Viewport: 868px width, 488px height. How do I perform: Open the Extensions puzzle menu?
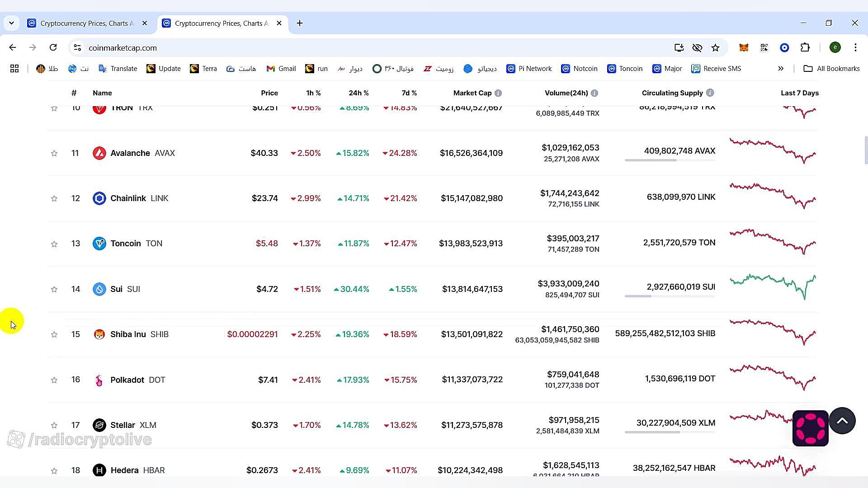805,47
